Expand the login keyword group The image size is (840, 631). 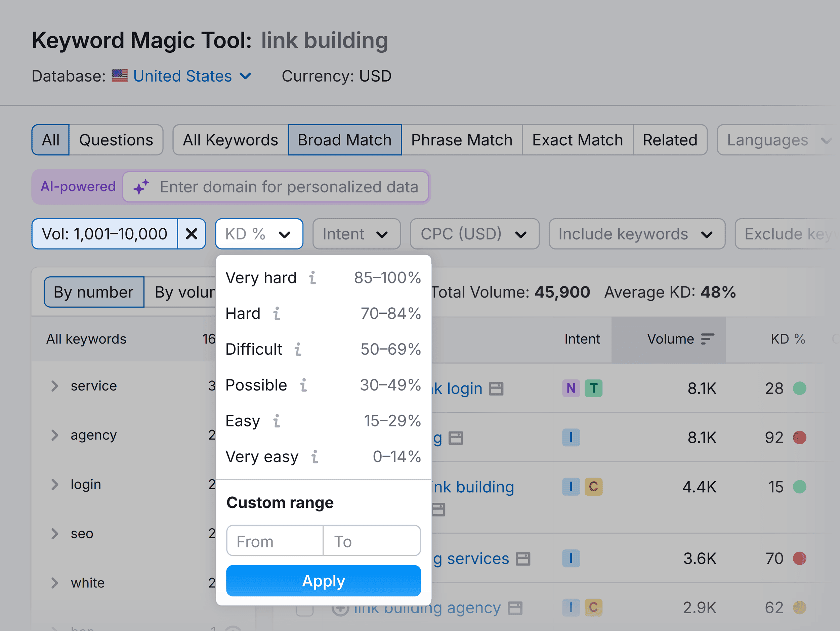pos(55,485)
